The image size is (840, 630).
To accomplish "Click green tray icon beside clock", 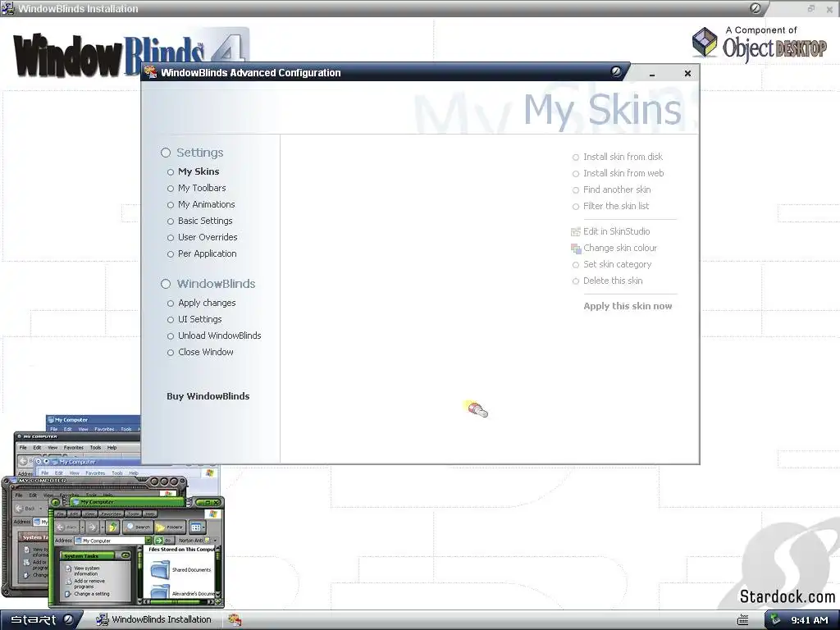I will (x=776, y=620).
